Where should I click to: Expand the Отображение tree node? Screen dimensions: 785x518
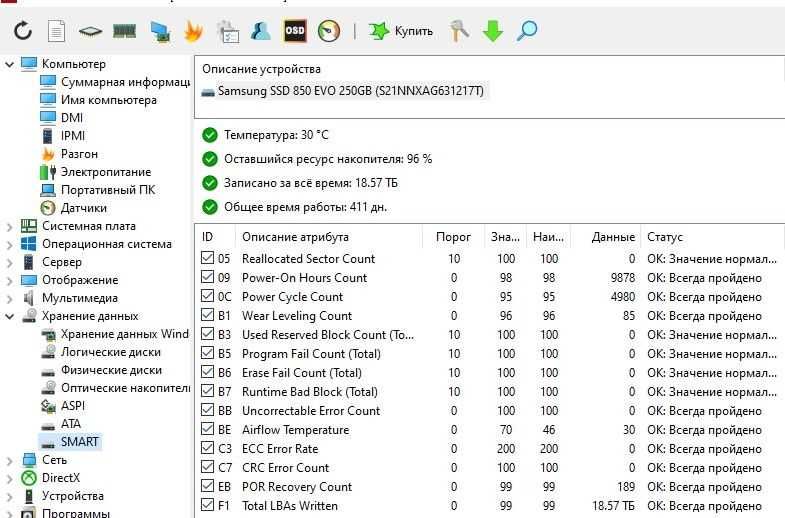click(x=9, y=280)
